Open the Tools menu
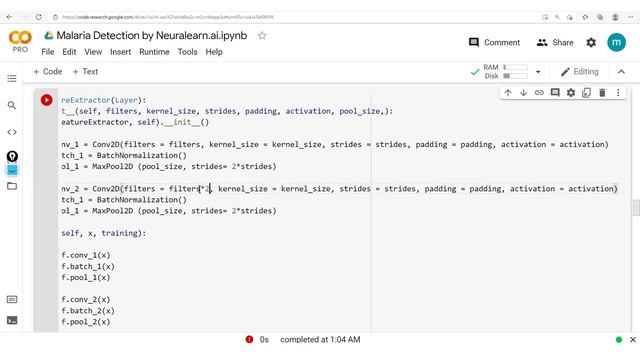The width and height of the screenshot is (640, 360). click(187, 52)
